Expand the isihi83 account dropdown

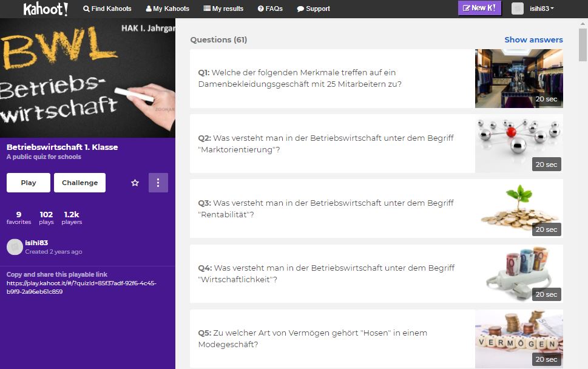(541, 8)
